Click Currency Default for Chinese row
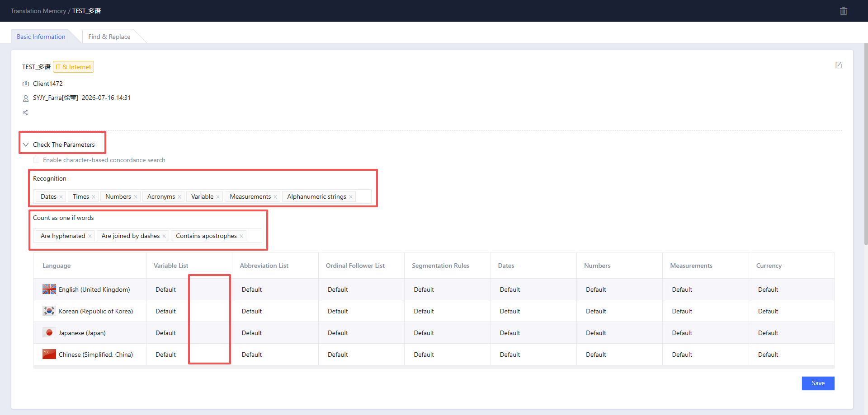The image size is (868, 415). 768,354
